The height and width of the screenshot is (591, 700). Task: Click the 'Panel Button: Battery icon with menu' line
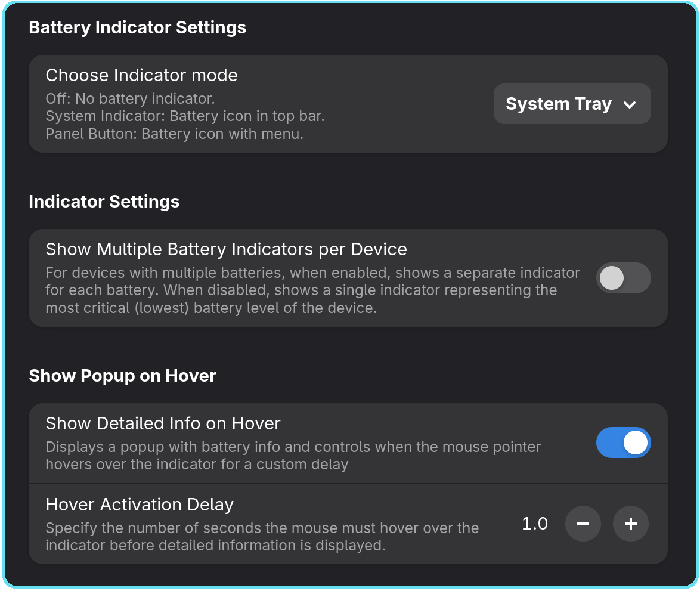tap(174, 134)
